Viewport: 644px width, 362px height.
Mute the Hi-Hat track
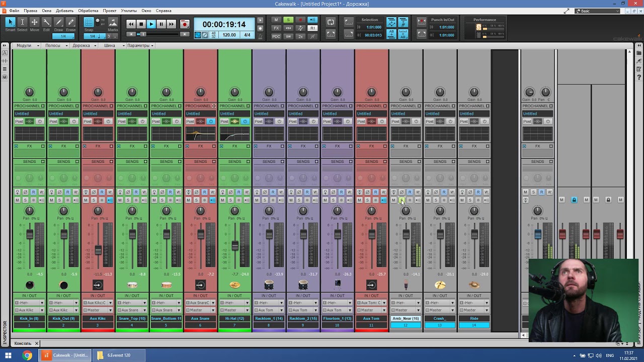[x=222, y=200]
